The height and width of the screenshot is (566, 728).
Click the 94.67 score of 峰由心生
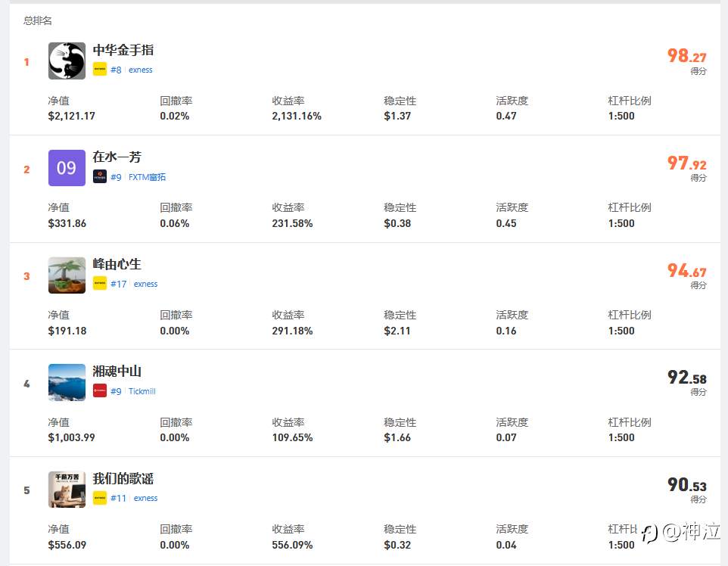(x=686, y=271)
